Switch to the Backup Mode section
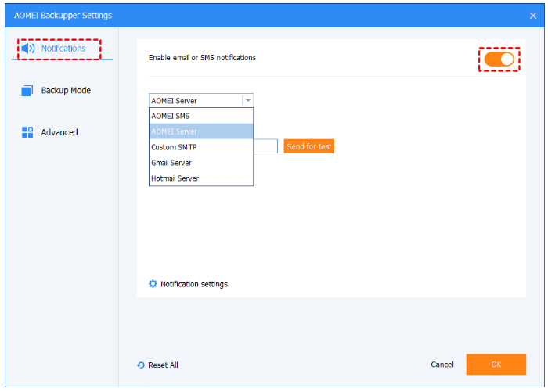This screenshot has width=548, height=392. [66, 91]
